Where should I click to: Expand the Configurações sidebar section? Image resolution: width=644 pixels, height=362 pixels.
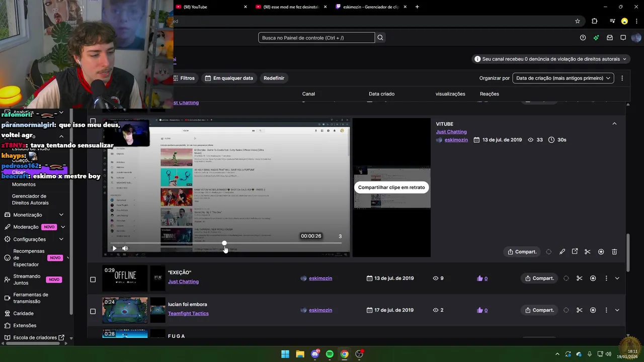[x=61, y=239]
